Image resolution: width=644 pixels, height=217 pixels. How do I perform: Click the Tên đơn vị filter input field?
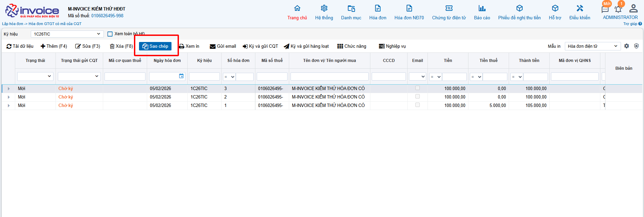pyautogui.click(x=329, y=77)
